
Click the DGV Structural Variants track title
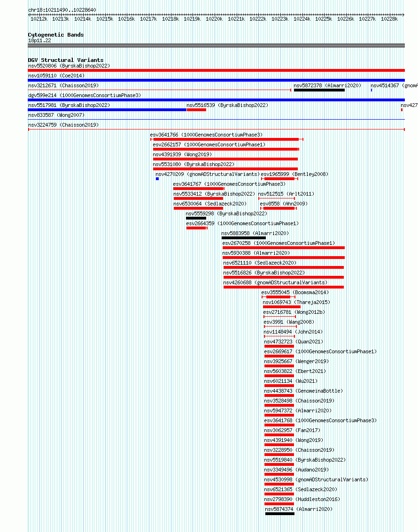pyautogui.click(x=66, y=60)
